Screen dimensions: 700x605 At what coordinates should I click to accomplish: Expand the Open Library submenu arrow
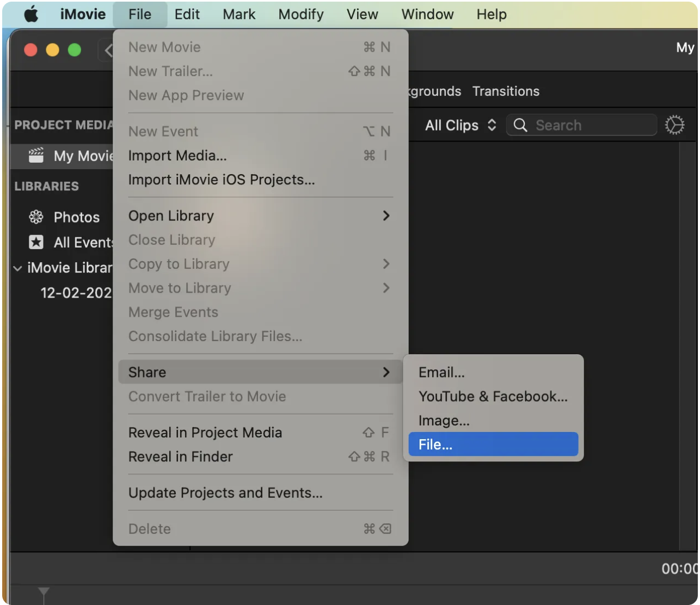[386, 216]
